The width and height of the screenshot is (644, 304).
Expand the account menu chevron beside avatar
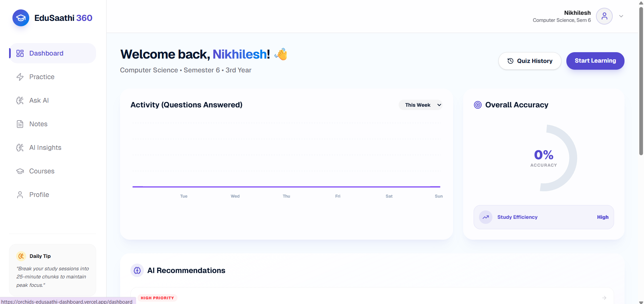[621, 16]
